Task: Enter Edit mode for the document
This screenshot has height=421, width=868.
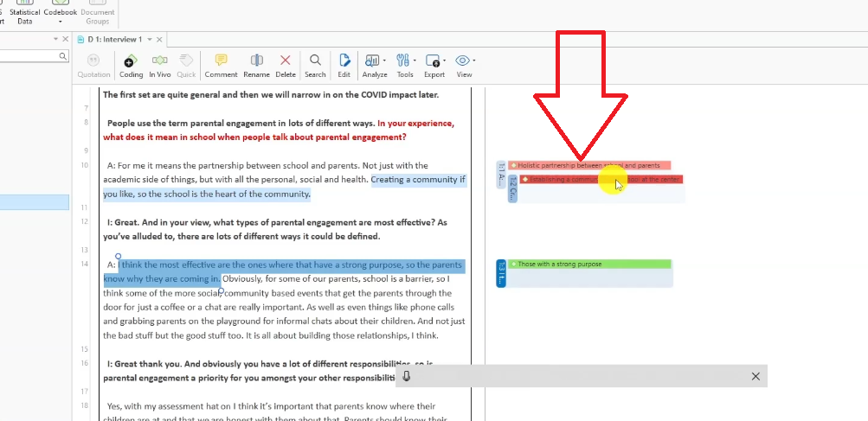Action: [344, 63]
